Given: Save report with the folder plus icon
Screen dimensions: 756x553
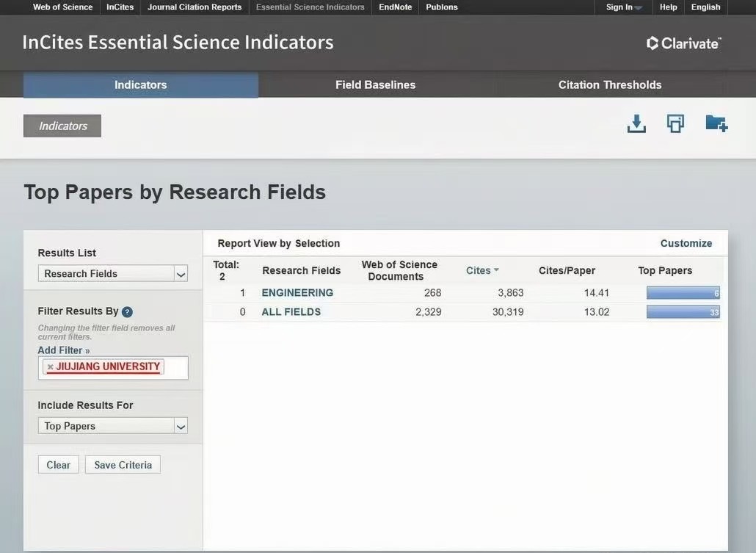Looking at the screenshot, I should pyautogui.click(x=716, y=123).
